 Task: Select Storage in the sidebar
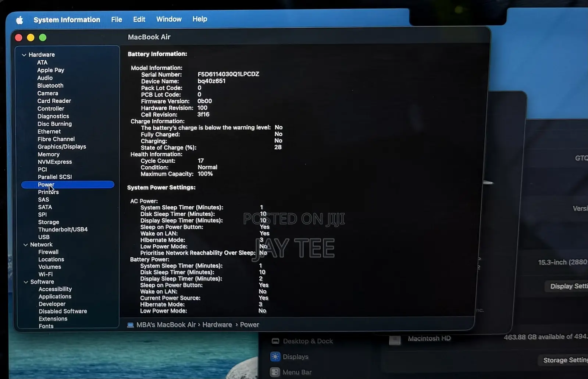click(49, 222)
